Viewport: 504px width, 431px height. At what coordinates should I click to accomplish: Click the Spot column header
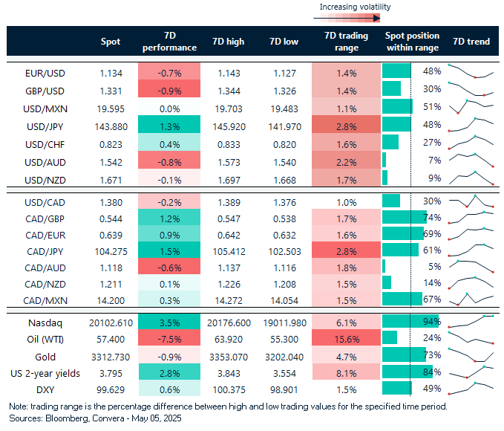(110, 42)
